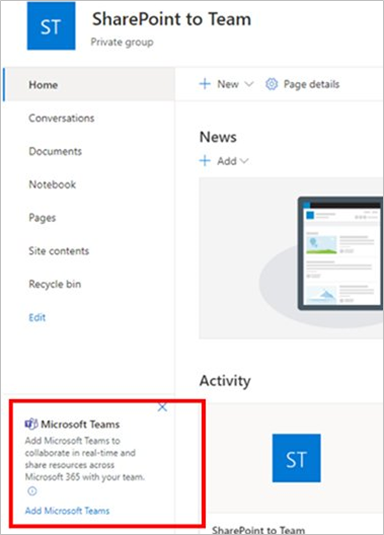This screenshot has height=535, width=384.
Task: Expand the New dropdown chevron
Action: pos(249,84)
